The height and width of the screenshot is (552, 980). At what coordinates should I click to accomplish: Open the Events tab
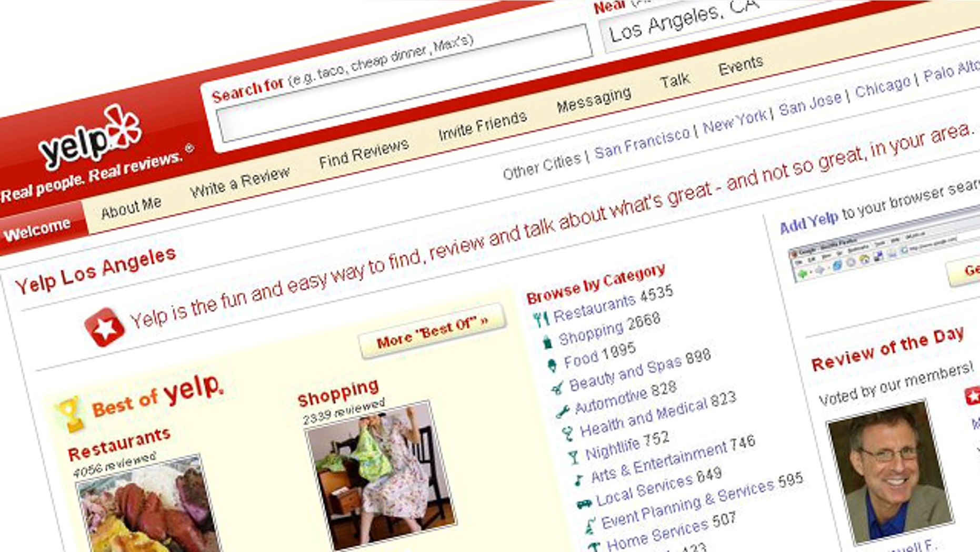coord(741,66)
